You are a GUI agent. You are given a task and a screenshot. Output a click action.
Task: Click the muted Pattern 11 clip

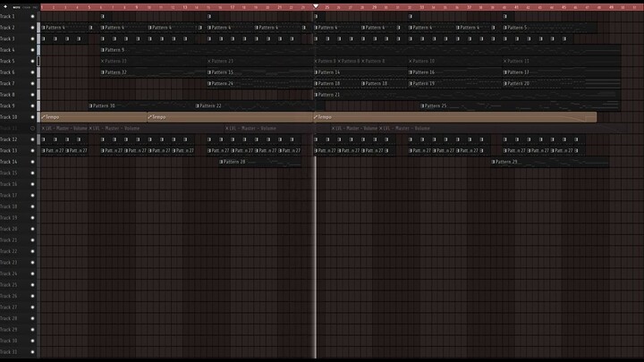[562, 61]
